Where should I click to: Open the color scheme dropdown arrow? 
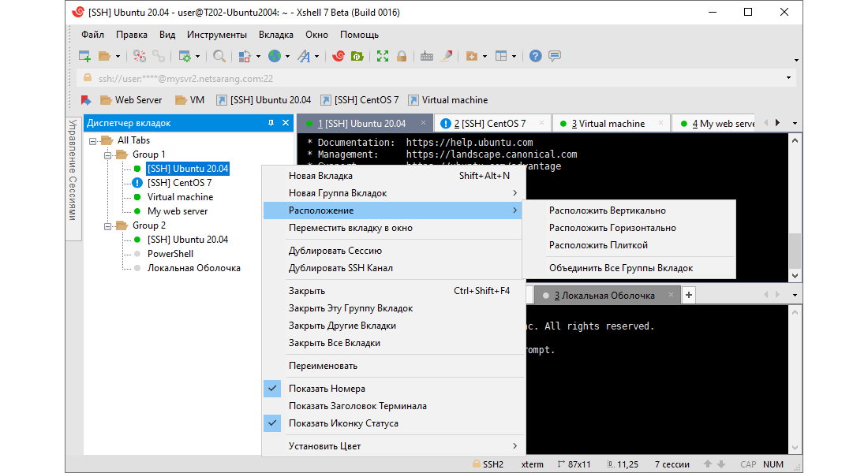pos(258,57)
